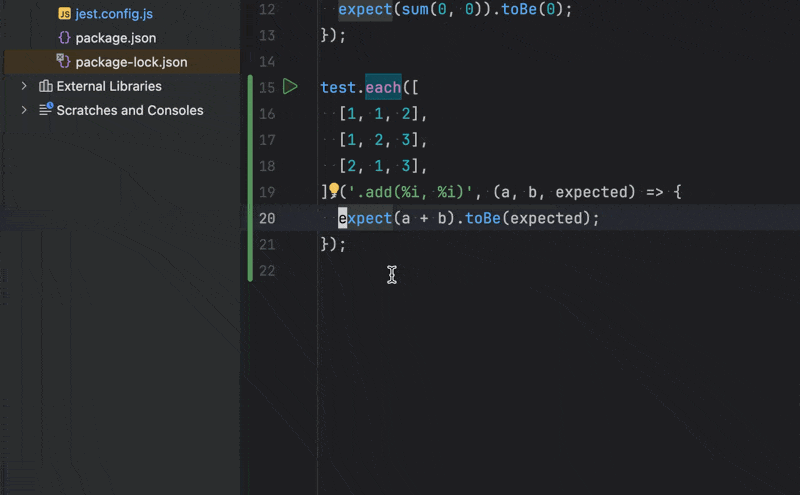800x495 pixels.
Task: Click the highlighted 'each' keyword
Action: pyautogui.click(x=383, y=87)
